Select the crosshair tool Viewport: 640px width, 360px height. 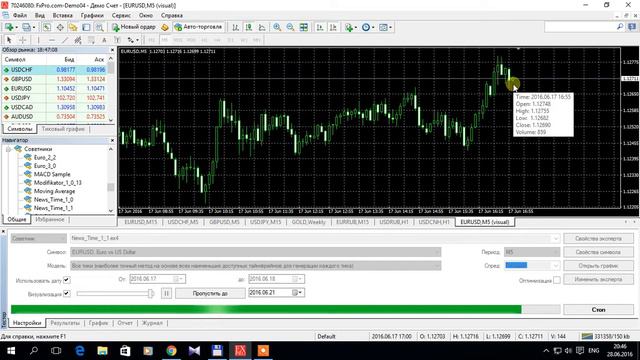(x=23, y=40)
